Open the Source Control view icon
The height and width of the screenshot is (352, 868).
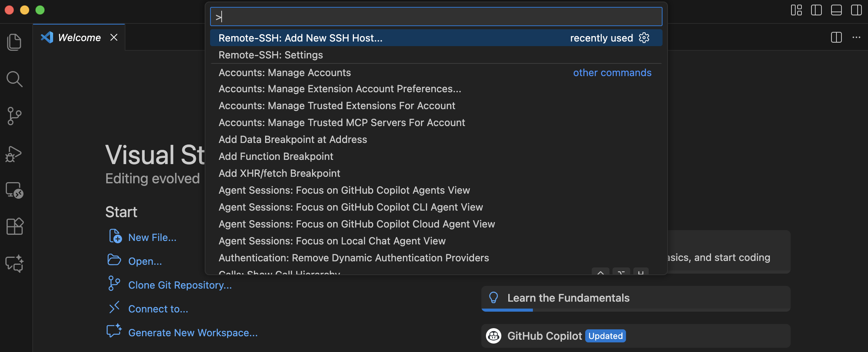(x=14, y=116)
